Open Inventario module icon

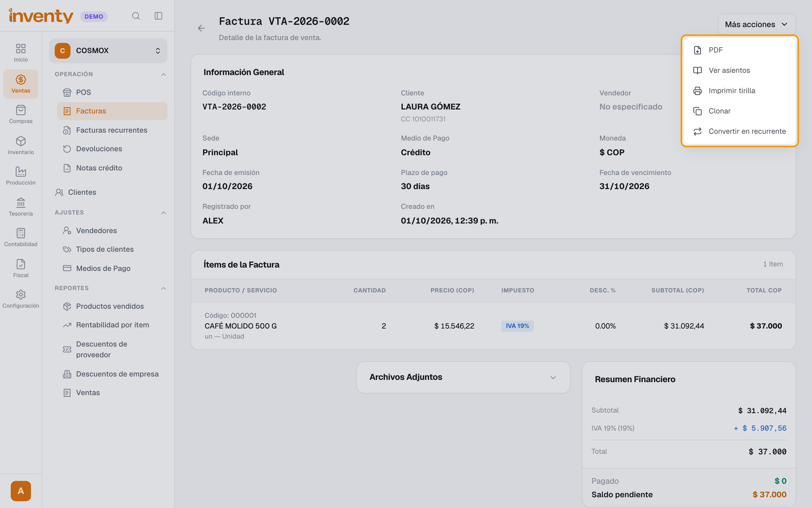click(21, 145)
